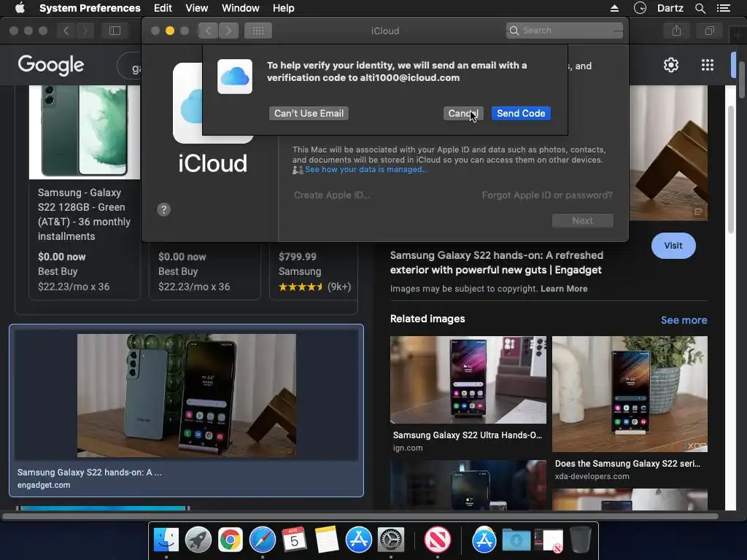This screenshot has height=560, width=747.
Task: Click See more related images link
Action: [x=684, y=320]
